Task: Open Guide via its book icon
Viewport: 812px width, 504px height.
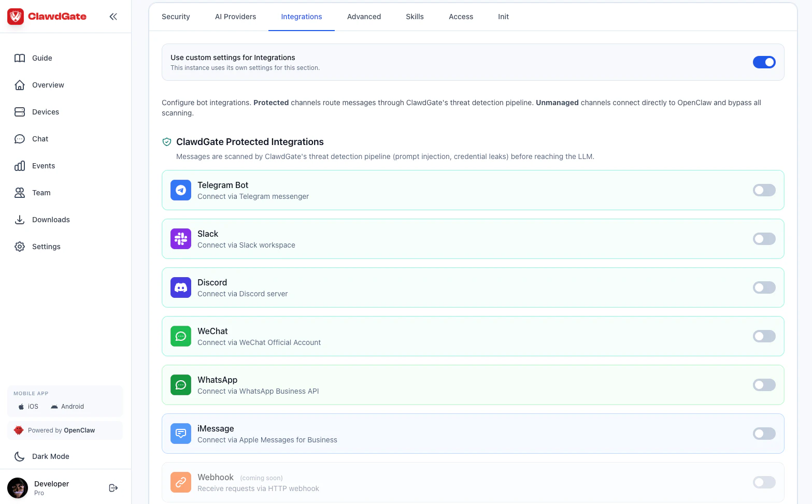Action: point(20,58)
